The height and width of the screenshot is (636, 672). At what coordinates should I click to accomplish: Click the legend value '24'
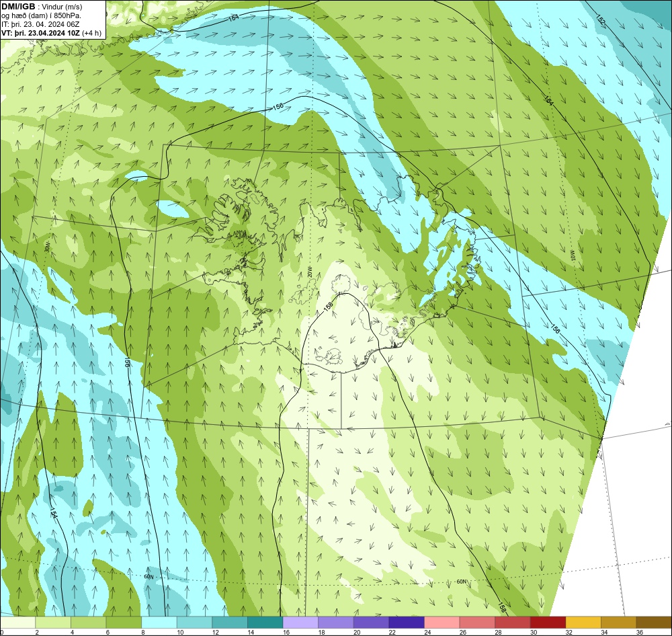tap(427, 632)
